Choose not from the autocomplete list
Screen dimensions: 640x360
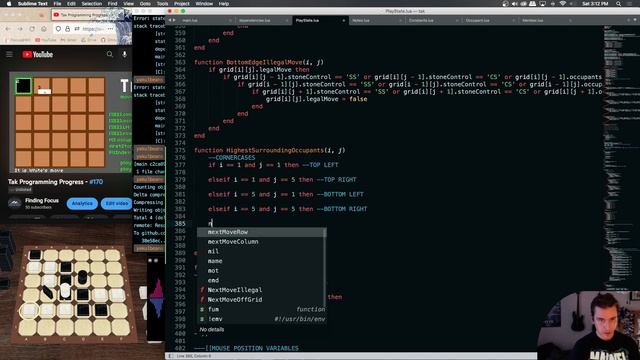(x=261, y=271)
